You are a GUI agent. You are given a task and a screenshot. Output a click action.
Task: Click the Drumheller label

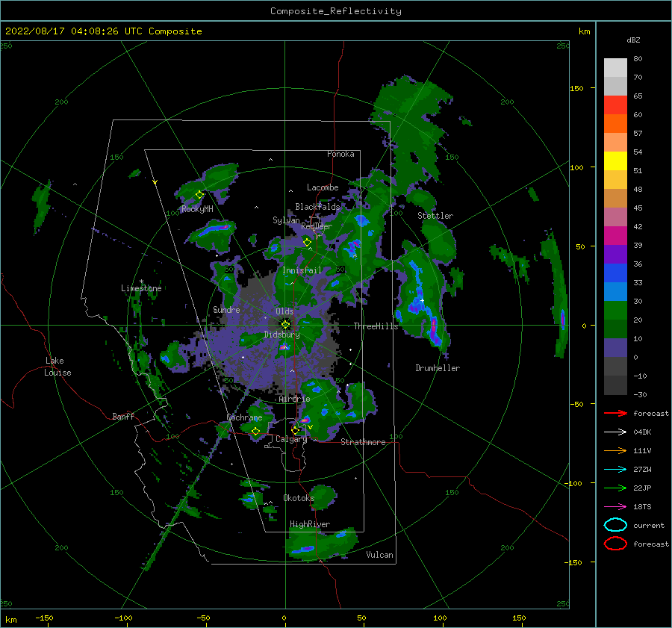click(x=438, y=368)
